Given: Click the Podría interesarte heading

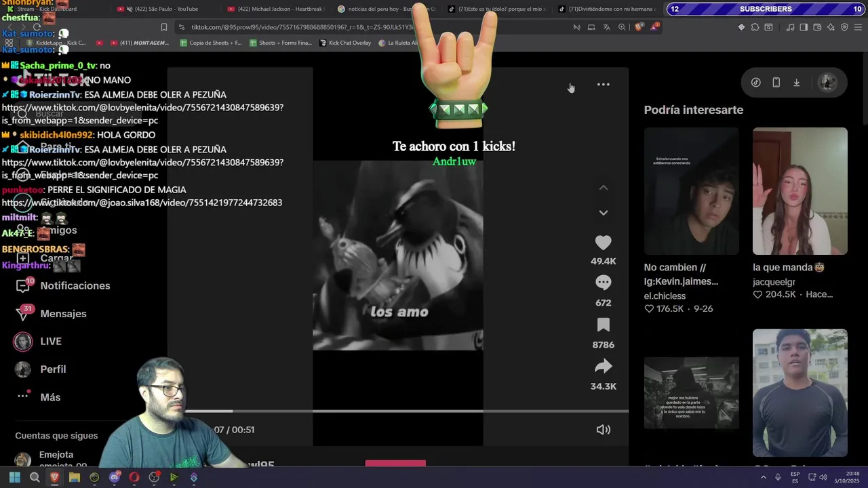Looking at the screenshot, I should tap(693, 110).
